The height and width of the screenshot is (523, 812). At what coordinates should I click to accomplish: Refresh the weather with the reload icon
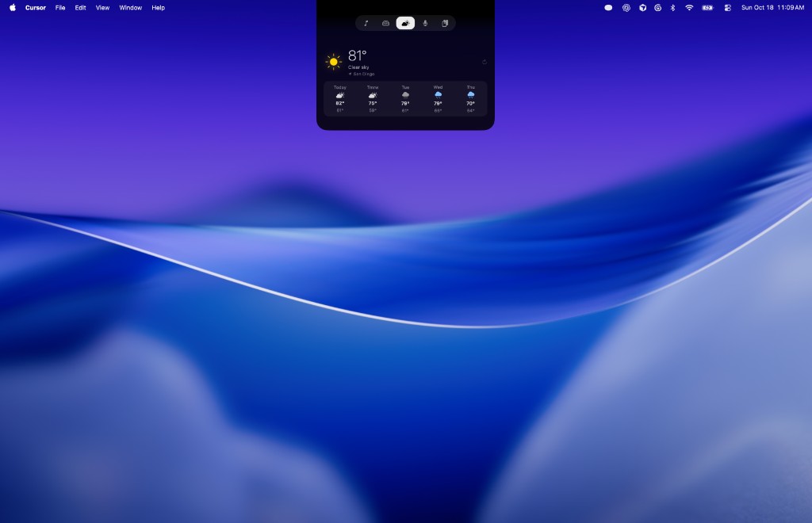(x=485, y=62)
